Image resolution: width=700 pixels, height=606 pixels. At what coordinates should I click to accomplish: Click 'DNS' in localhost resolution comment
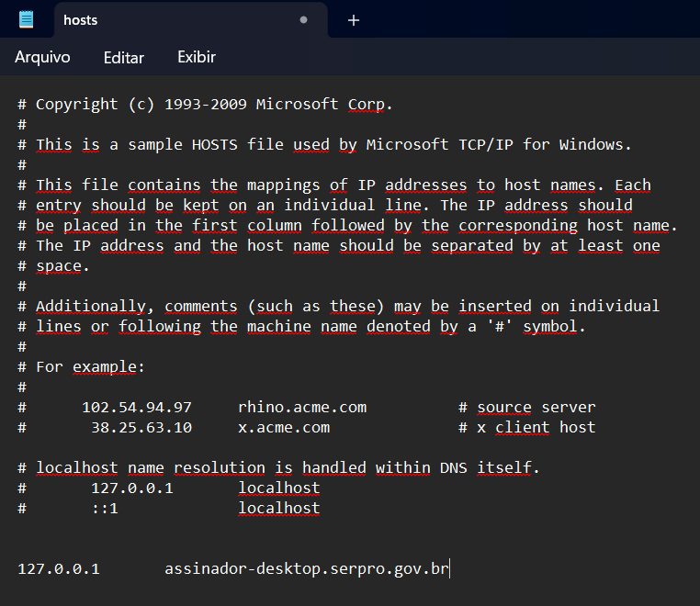pos(454,468)
